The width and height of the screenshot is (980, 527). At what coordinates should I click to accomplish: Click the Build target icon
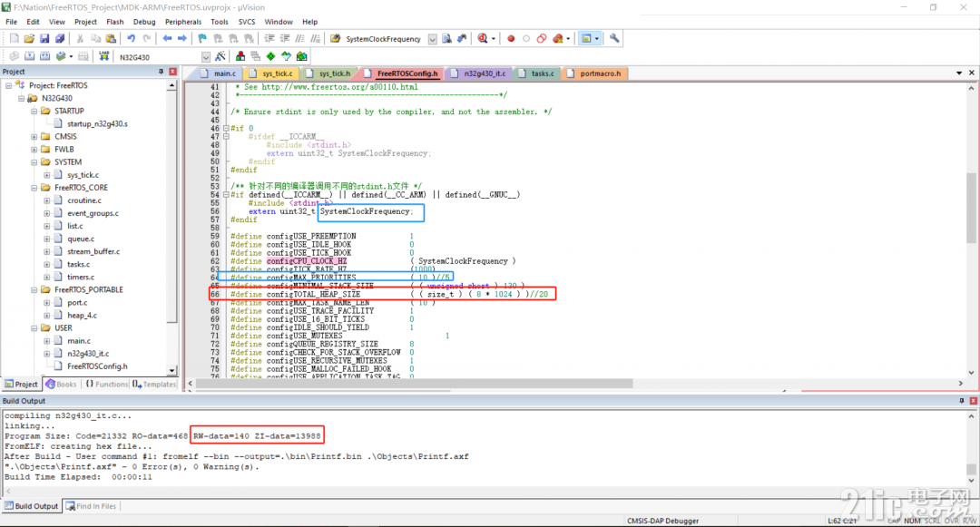pyautogui.click(x=29, y=56)
